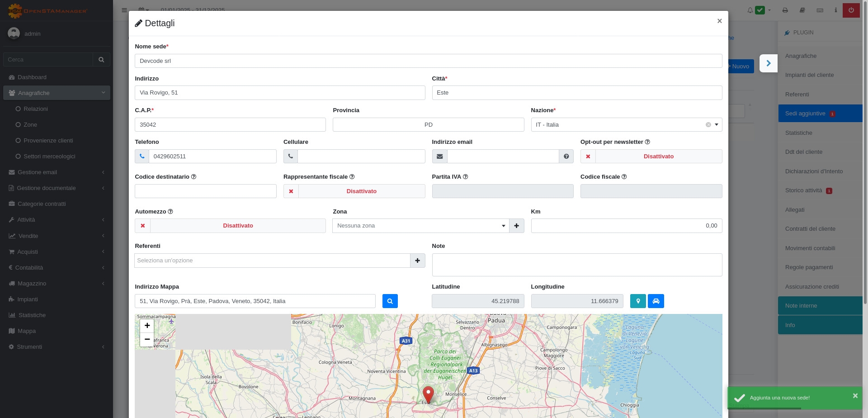868x418 pixels.
Task: Add a new zone with plus button
Action: [x=516, y=226]
